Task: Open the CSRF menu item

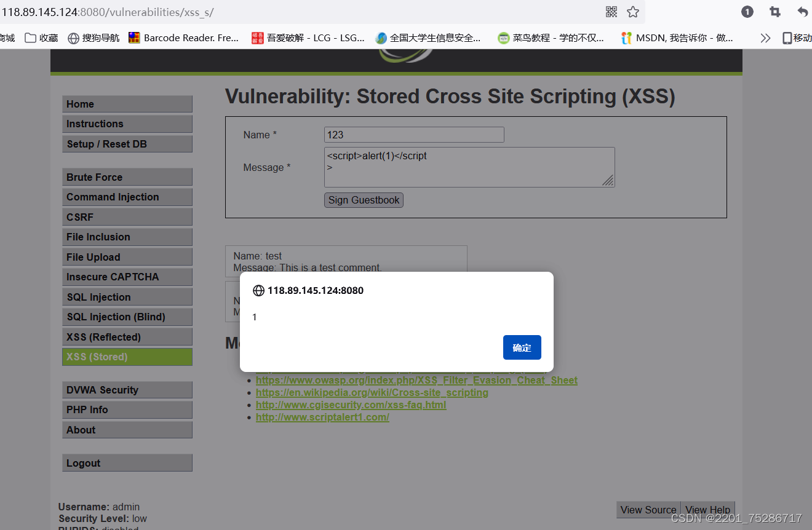Action: [x=127, y=217]
